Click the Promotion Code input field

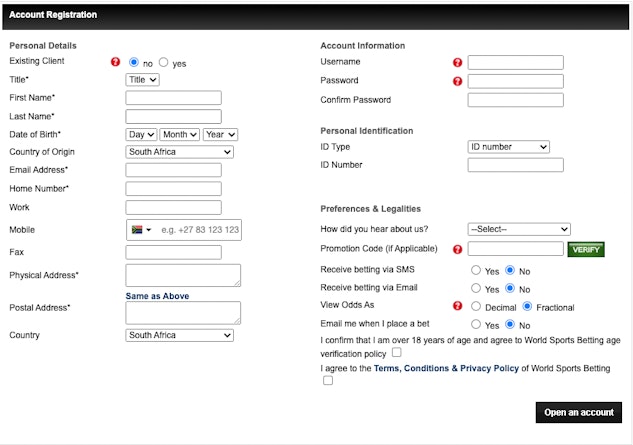[516, 249]
